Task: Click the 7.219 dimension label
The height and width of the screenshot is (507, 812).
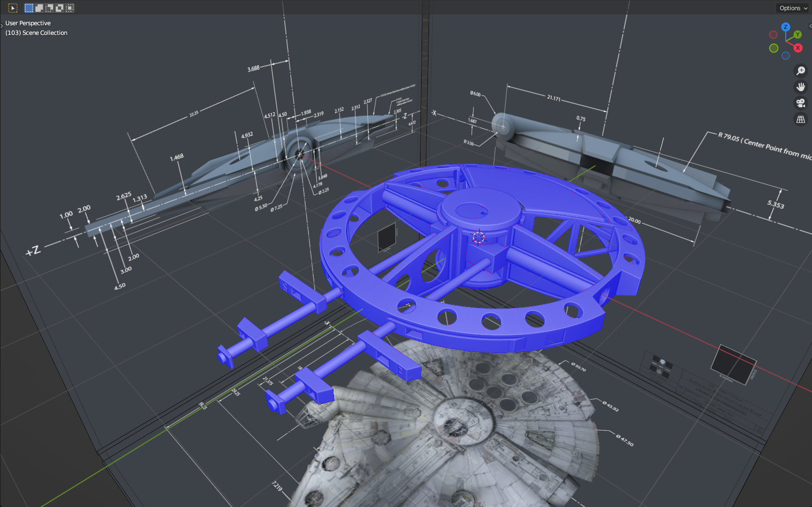Action: 277,486
